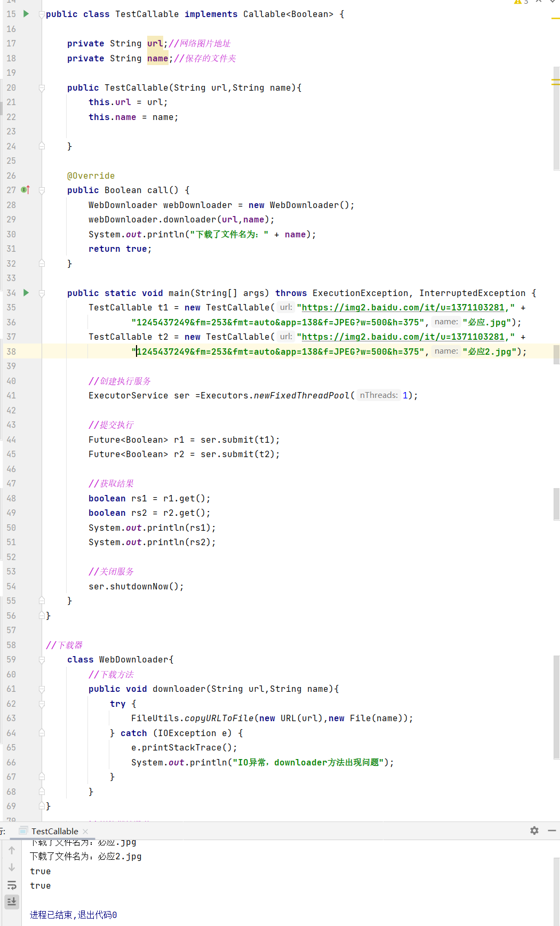560x926 pixels.
Task: Click "进程已结束,退出代码0" in console
Action: [x=73, y=915]
